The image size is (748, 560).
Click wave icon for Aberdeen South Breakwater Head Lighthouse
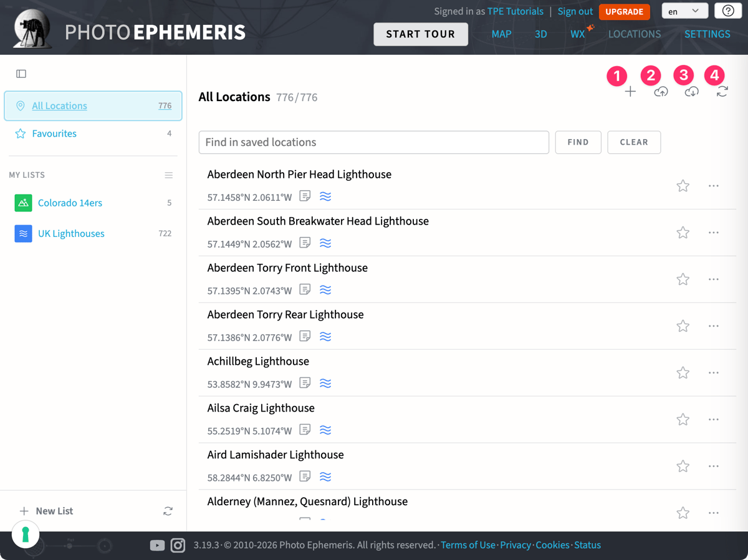325,243
